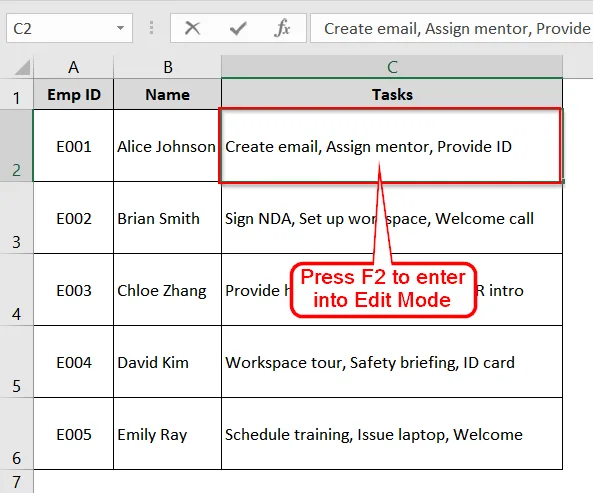Screen dimensions: 593x493
Task: Confirm entry with the checkmark icon
Action: tap(238, 28)
